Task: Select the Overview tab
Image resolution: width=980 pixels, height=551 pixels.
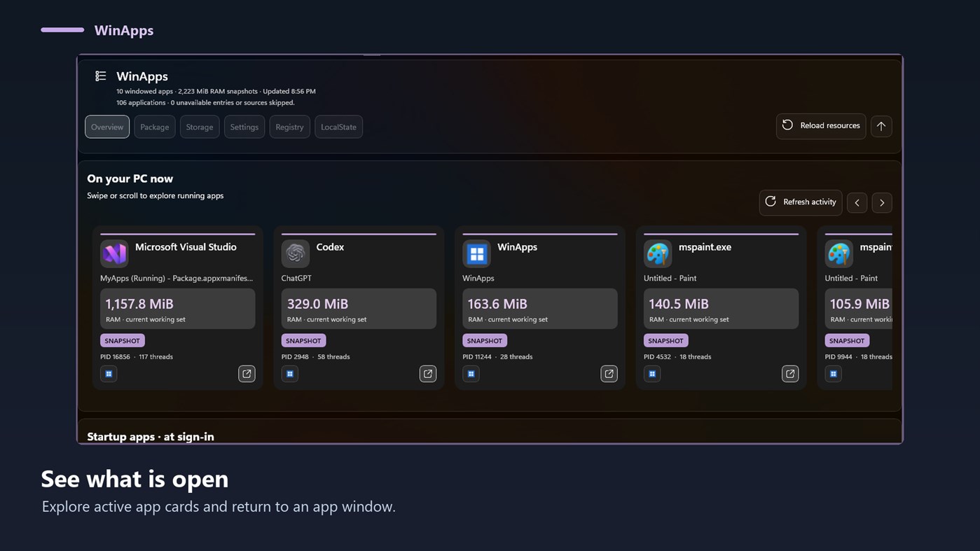Action: click(107, 127)
